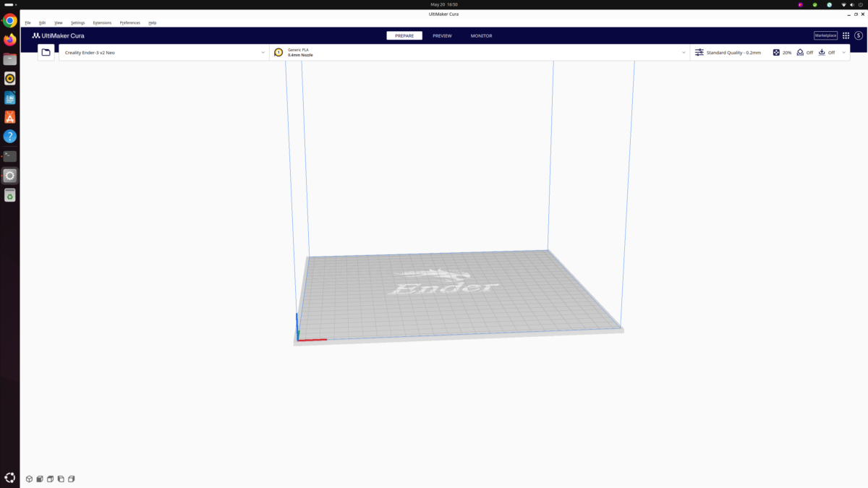
Task: Click the build plate adhesion icon
Action: point(822,52)
